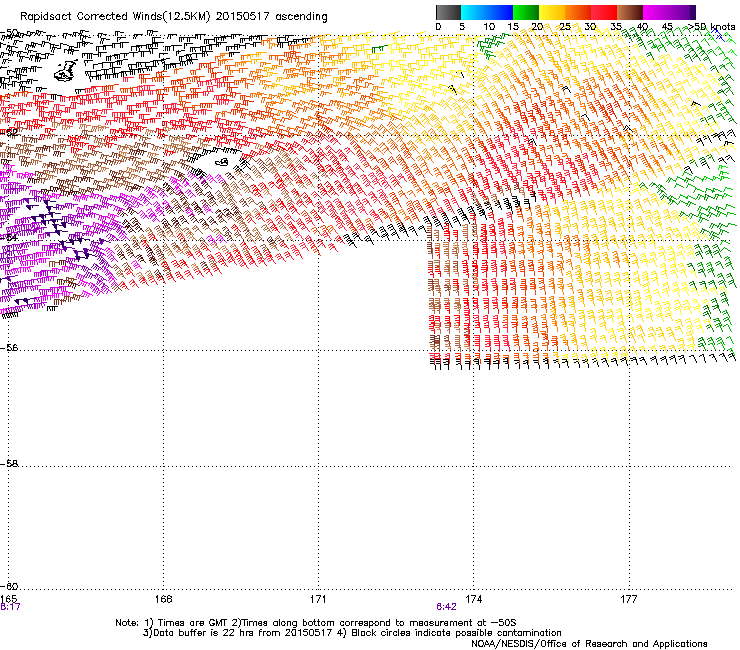Click the purple 6:42 time stamp
Screen dimensions: 740x650
446,607
